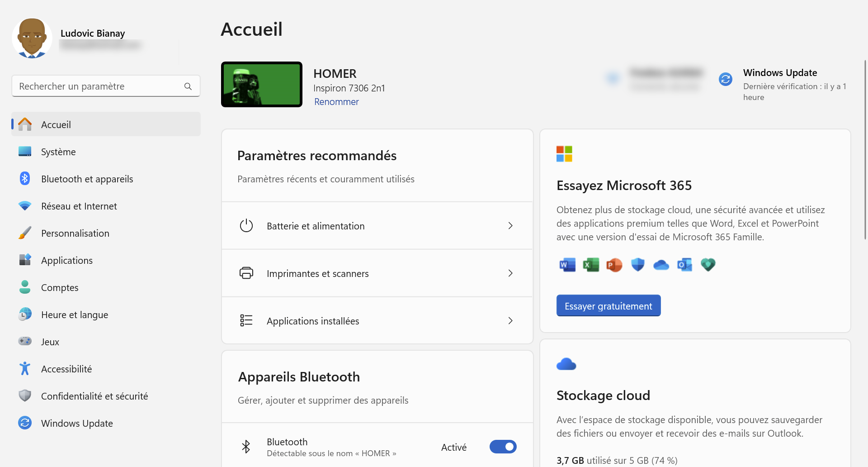Screen dimensions: 868x467
Task: Click the Accessibilité figure icon
Action: [x=25, y=369]
